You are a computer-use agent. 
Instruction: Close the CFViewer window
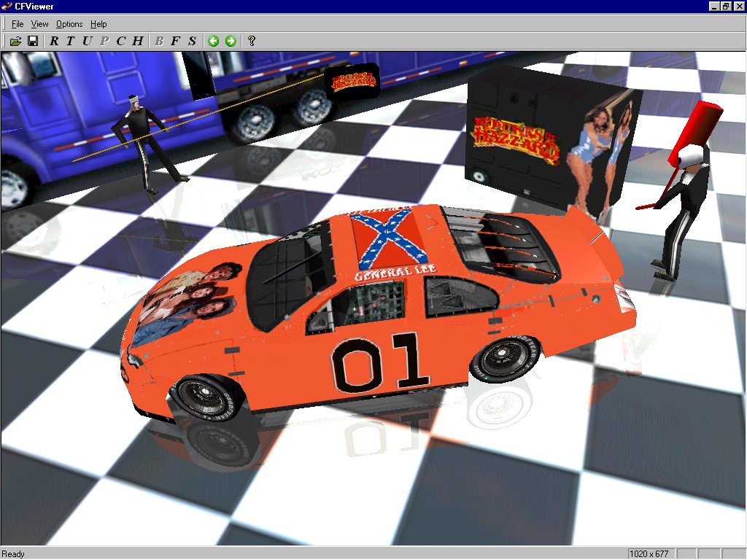coord(739,6)
